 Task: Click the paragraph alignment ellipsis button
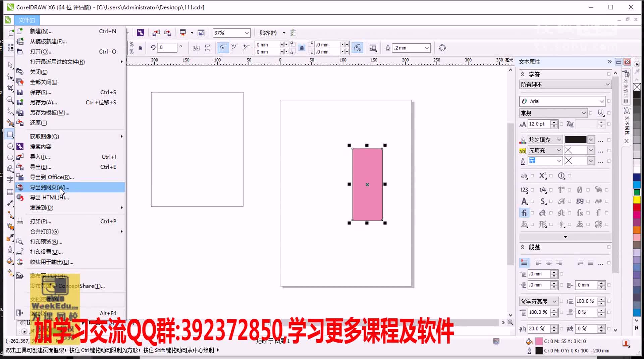pyautogui.click(x=600, y=263)
